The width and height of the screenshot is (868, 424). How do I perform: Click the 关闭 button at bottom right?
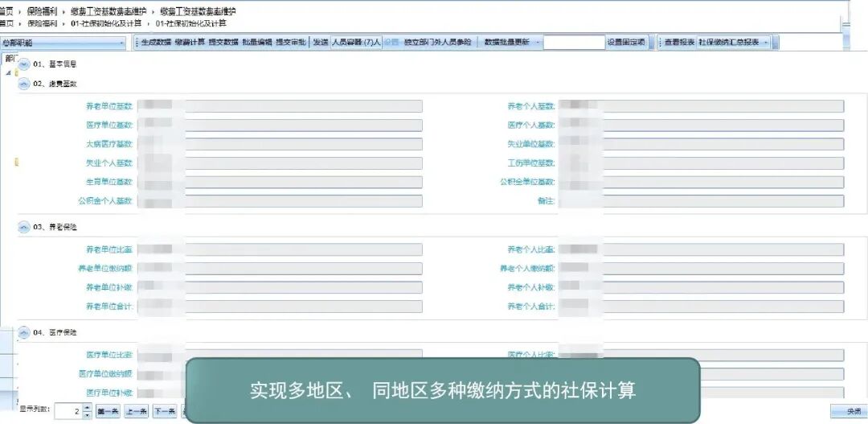(x=849, y=411)
